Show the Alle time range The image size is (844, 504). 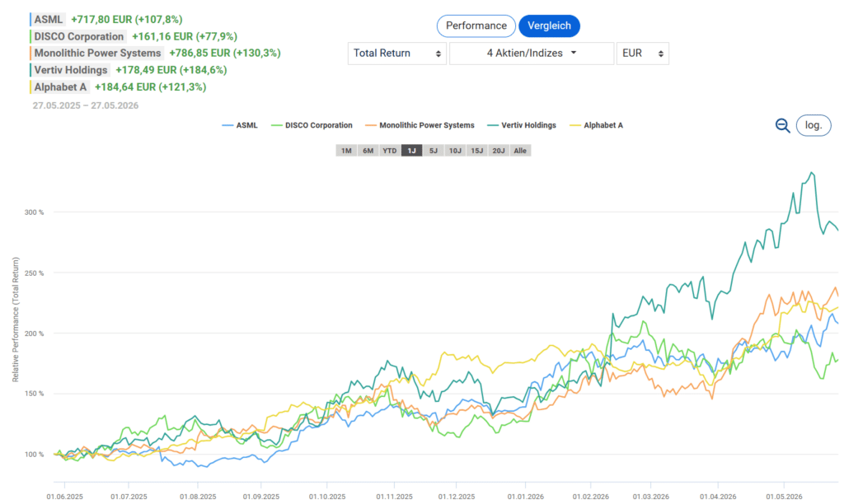pos(520,151)
